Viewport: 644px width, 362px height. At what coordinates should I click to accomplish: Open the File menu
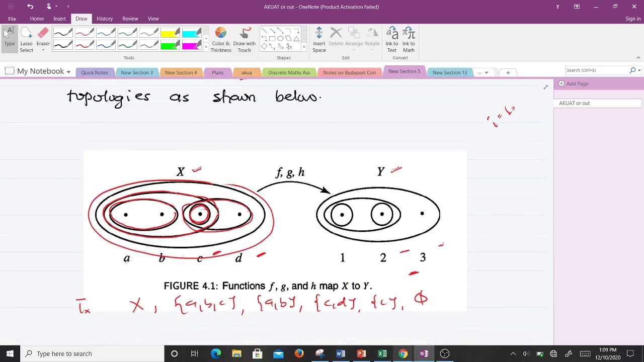point(12,19)
